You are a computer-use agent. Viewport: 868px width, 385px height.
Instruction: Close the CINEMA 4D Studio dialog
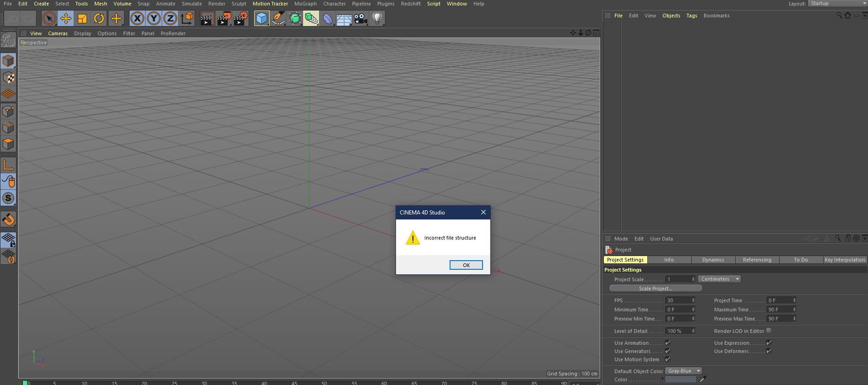tap(483, 212)
